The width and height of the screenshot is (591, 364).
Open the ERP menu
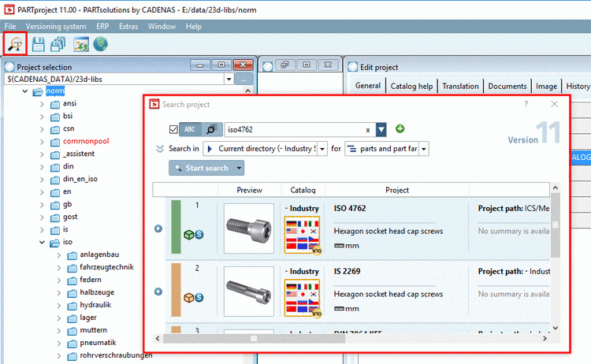102,26
